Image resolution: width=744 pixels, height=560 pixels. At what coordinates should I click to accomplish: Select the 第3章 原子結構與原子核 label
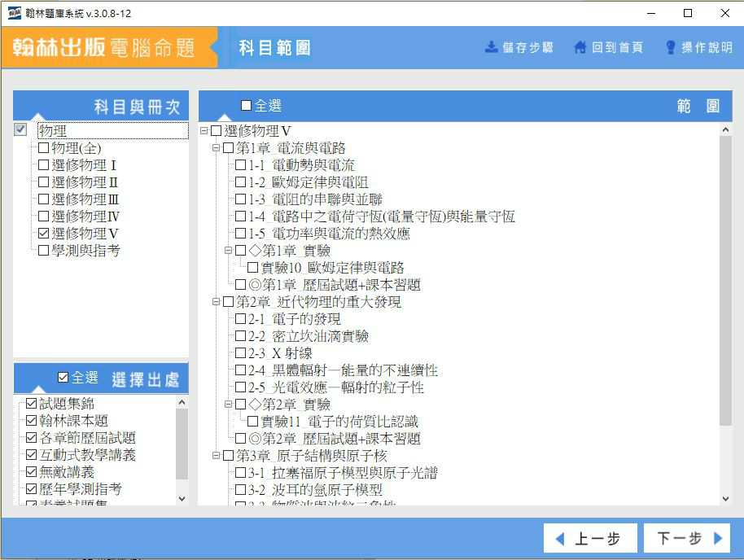click(x=312, y=456)
